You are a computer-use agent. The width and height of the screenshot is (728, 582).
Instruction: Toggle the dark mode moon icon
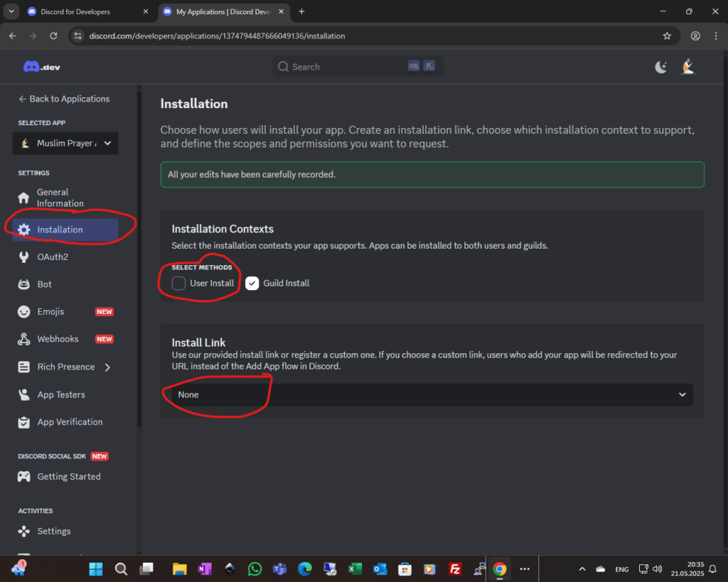point(660,68)
